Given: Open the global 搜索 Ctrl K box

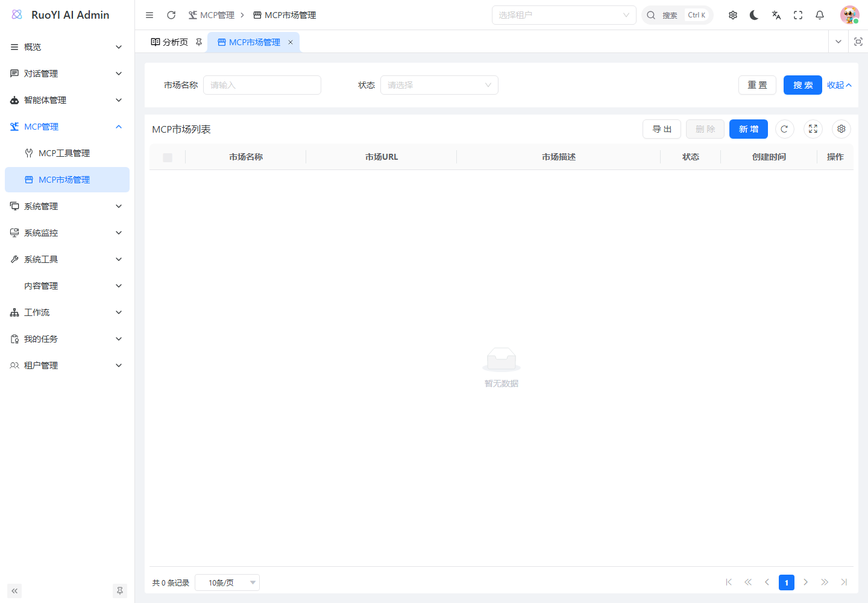Looking at the screenshot, I should [x=678, y=15].
